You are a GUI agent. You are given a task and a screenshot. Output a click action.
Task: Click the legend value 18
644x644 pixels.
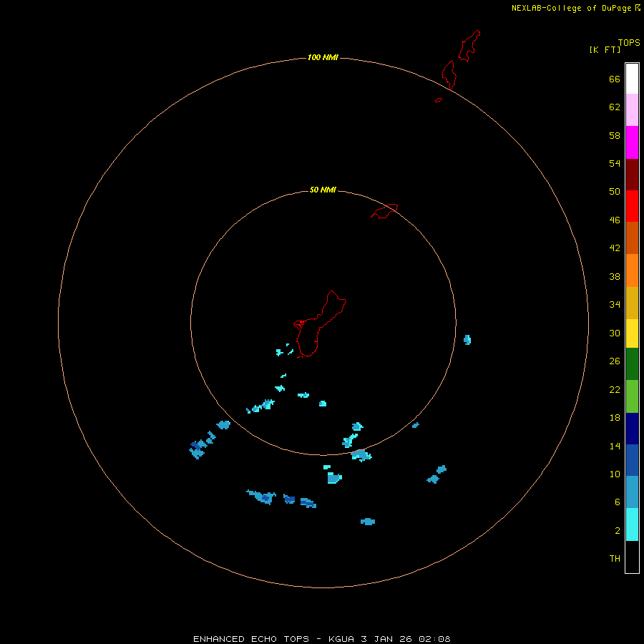615,418
